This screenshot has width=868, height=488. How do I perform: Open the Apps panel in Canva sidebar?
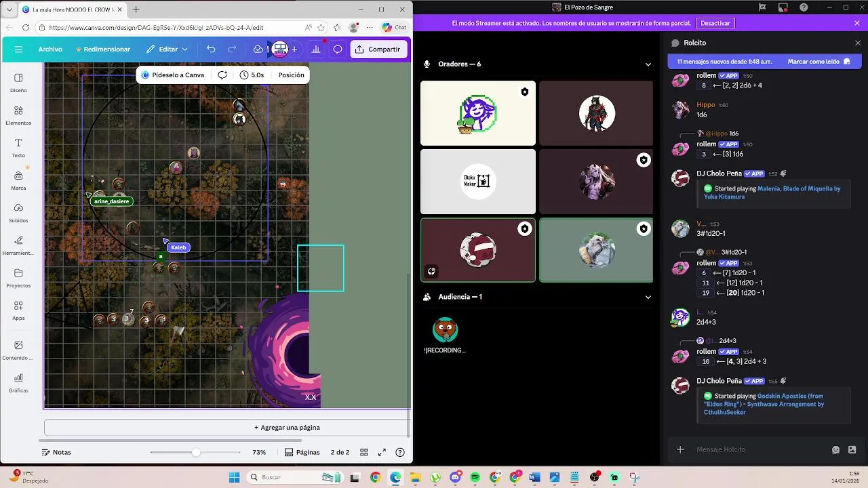point(18,310)
